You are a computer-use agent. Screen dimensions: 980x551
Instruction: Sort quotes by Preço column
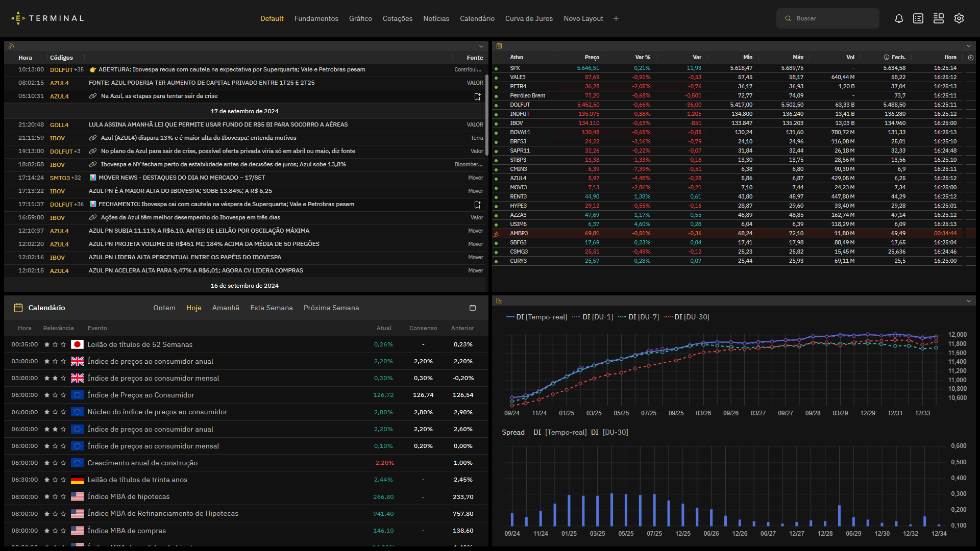pos(592,58)
